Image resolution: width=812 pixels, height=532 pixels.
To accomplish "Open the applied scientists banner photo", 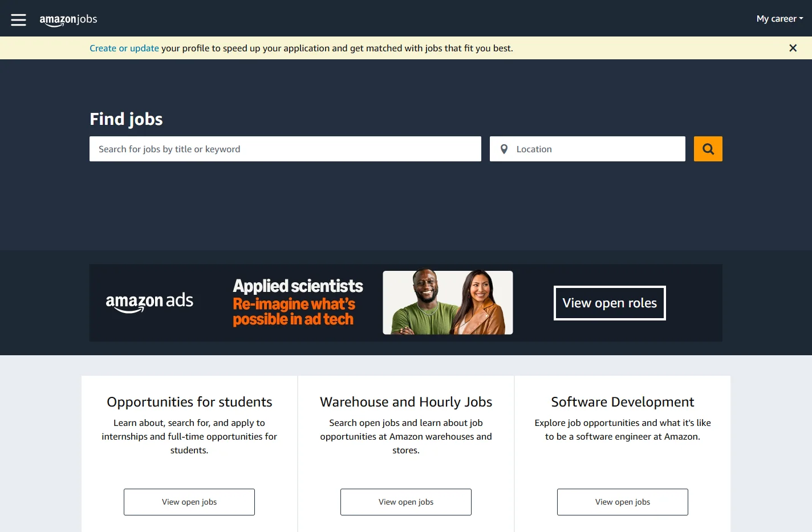I will pos(448,302).
